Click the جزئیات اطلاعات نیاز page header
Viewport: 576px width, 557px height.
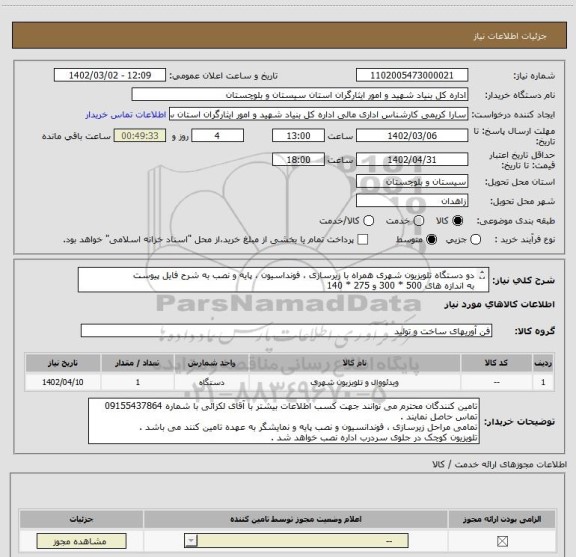(510, 36)
